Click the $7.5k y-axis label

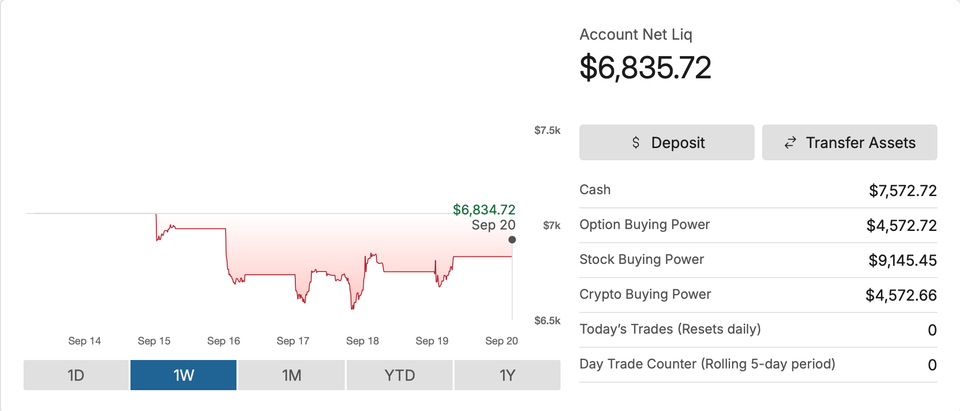547,130
